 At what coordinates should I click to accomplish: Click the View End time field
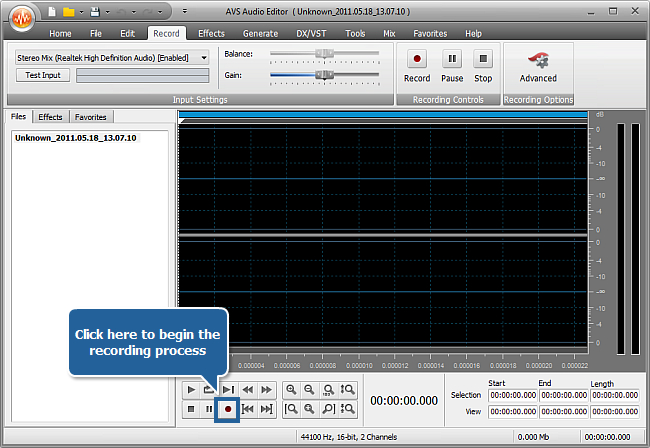(x=564, y=412)
